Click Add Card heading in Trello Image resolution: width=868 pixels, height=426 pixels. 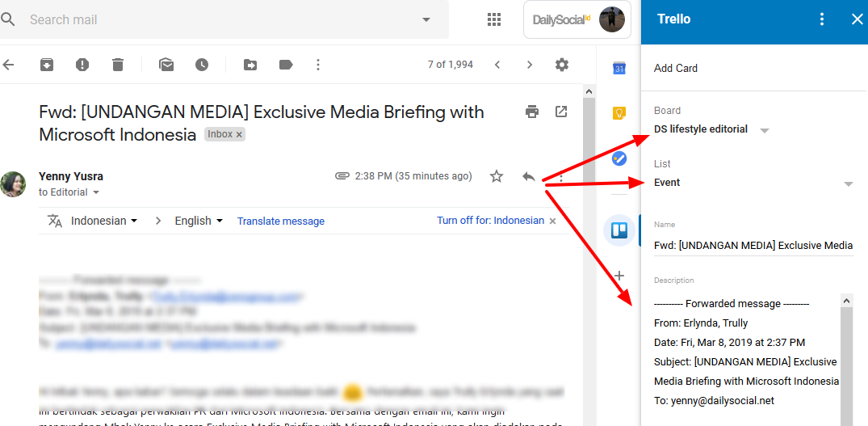point(675,69)
